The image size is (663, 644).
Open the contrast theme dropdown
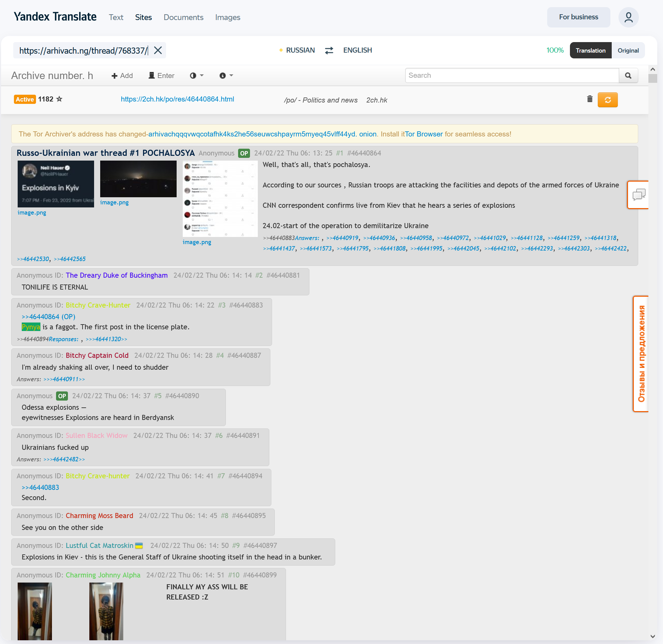[197, 75]
